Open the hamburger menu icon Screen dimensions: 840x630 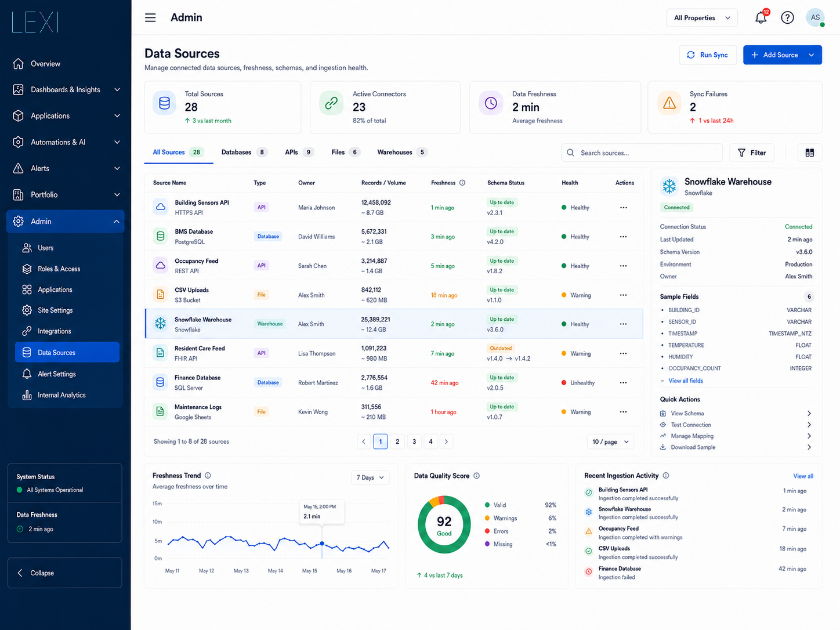pyautogui.click(x=150, y=17)
